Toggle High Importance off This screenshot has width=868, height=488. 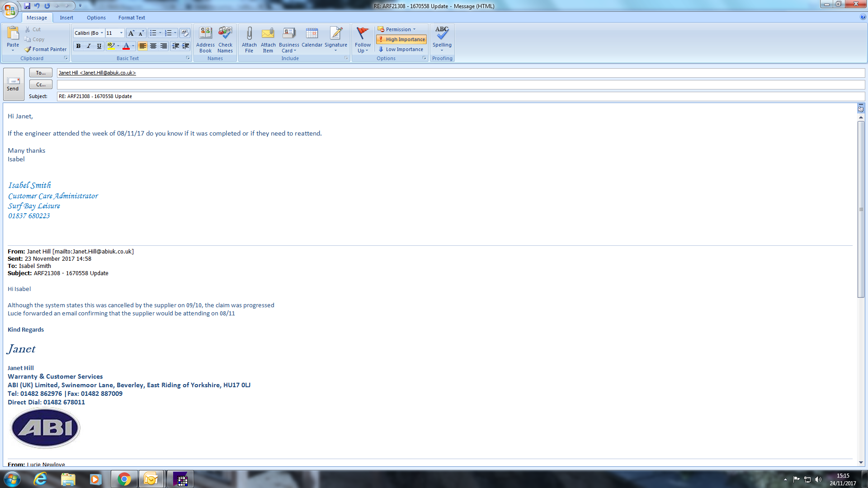click(401, 39)
